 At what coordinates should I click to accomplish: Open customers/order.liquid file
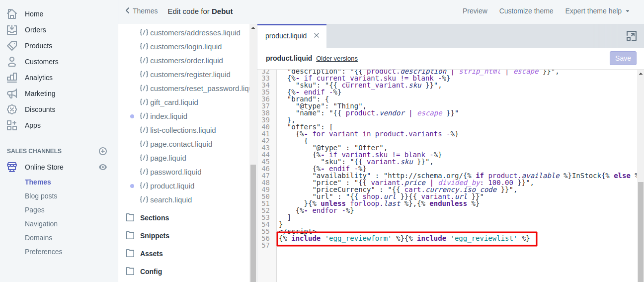[x=186, y=61]
